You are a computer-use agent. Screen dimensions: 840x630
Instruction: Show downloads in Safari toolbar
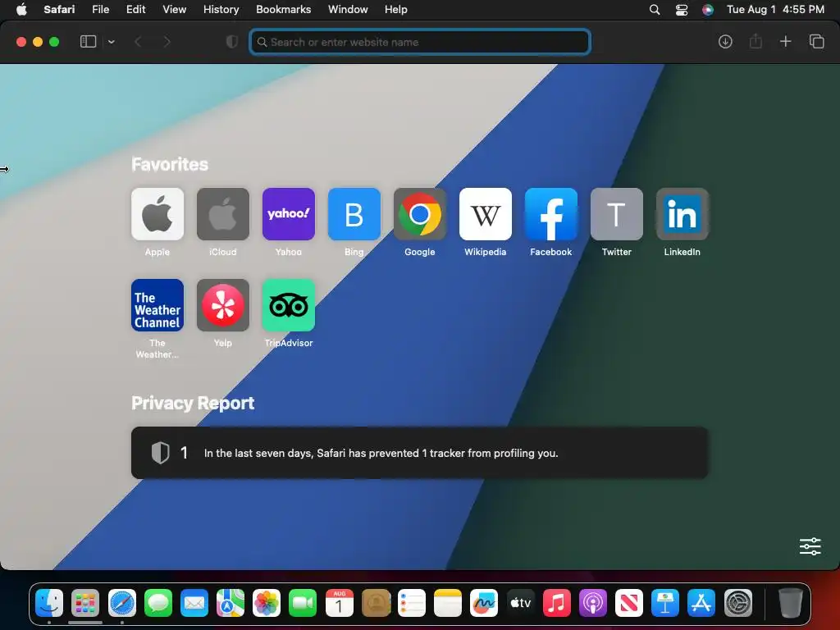(x=725, y=42)
